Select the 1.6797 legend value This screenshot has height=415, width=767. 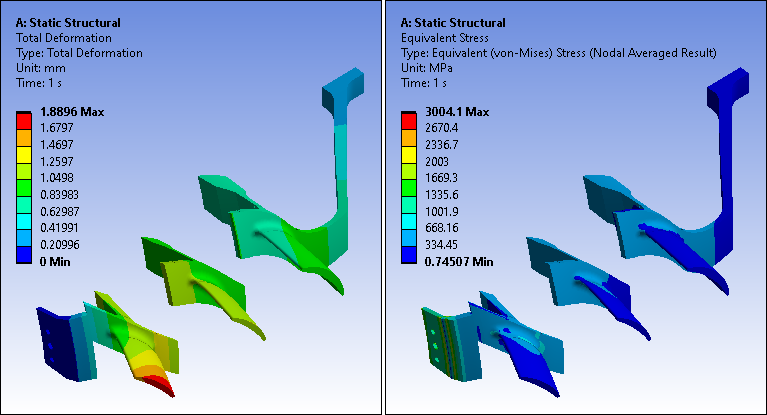click(x=57, y=128)
